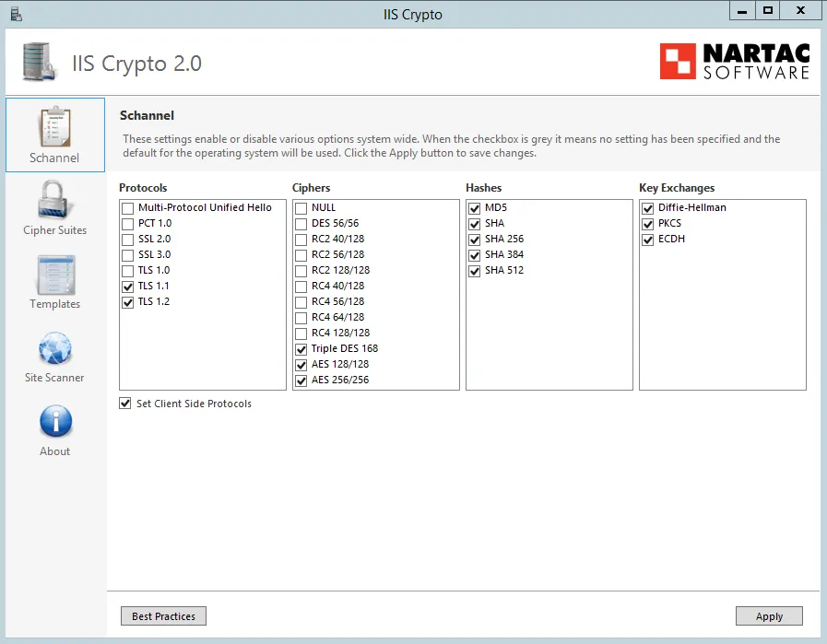The image size is (827, 644).
Task: Click the IIS Crypto 2.0 title text
Action: [136, 64]
